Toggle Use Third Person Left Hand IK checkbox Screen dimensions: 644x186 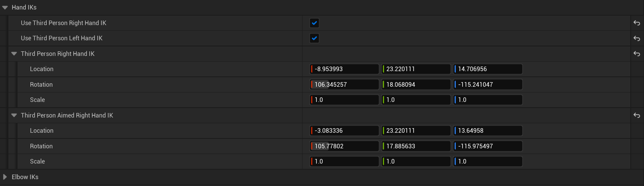314,38
